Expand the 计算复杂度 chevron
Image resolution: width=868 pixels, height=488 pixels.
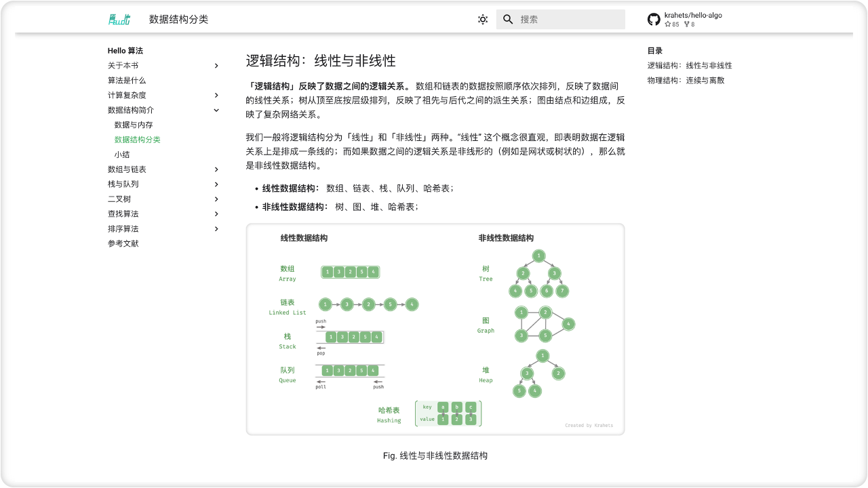pyautogui.click(x=216, y=96)
